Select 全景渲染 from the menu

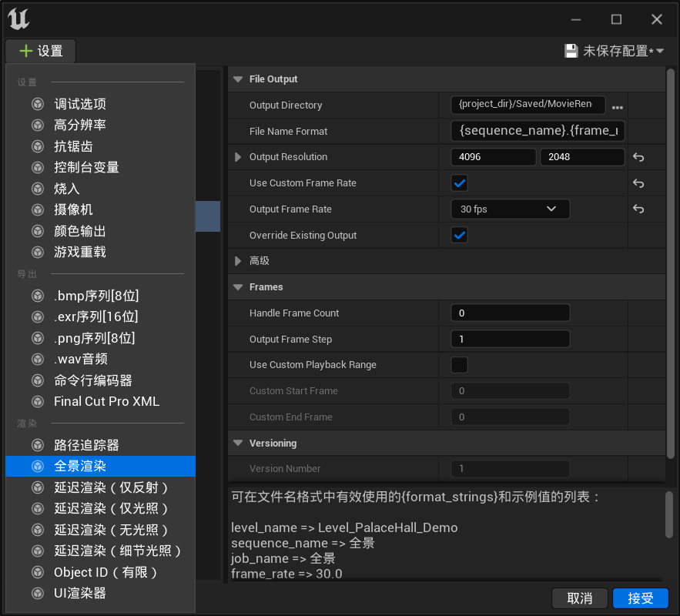pos(80,466)
